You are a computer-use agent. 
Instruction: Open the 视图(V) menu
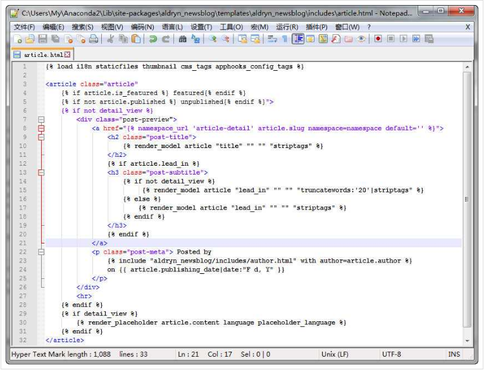112,27
